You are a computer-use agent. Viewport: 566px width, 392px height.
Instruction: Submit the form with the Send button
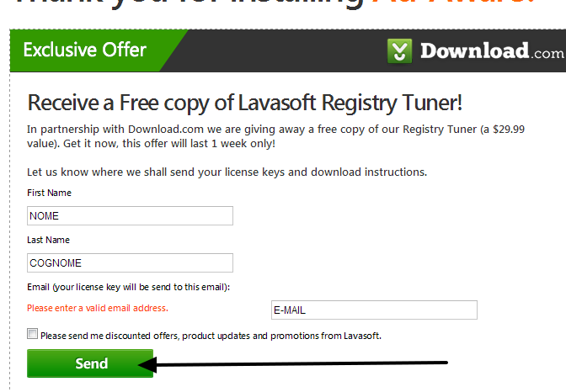click(x=90, y=363)
